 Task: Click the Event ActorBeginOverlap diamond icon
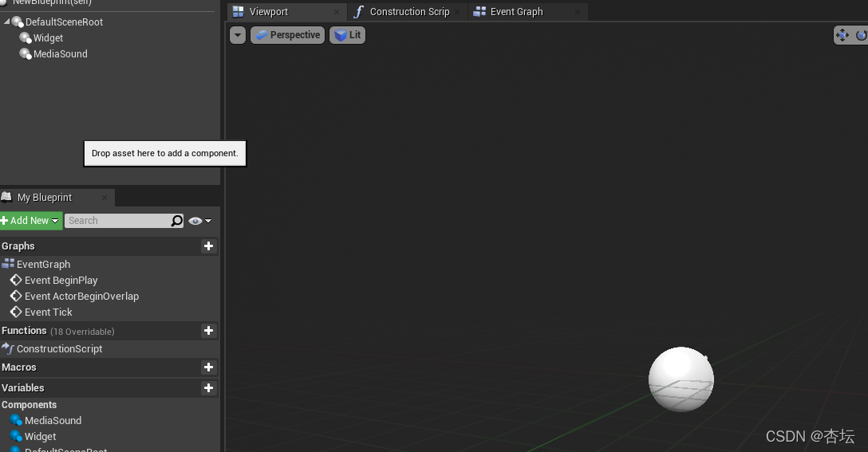pos(16,296)
